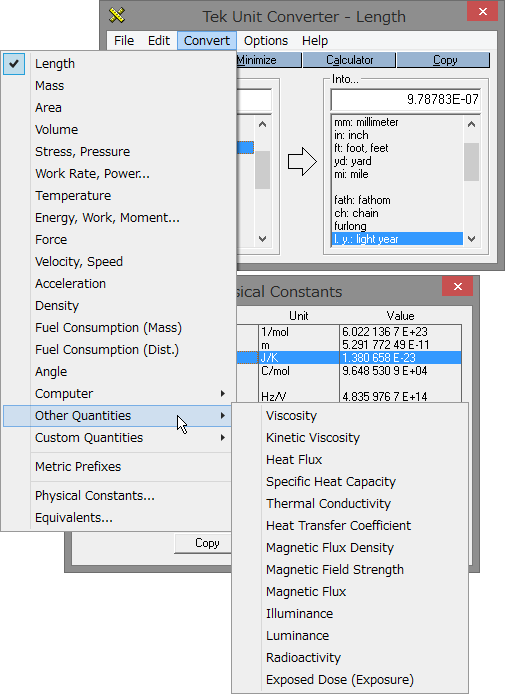
Task: Select Density quantity
Action: coord(118,305)
